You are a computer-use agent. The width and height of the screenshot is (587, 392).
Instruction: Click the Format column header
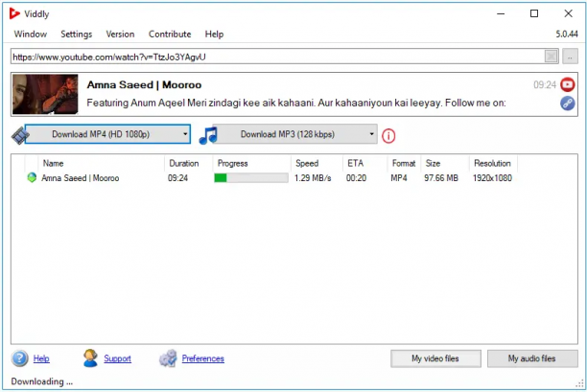pyautogui.click(x=404, y=164)
